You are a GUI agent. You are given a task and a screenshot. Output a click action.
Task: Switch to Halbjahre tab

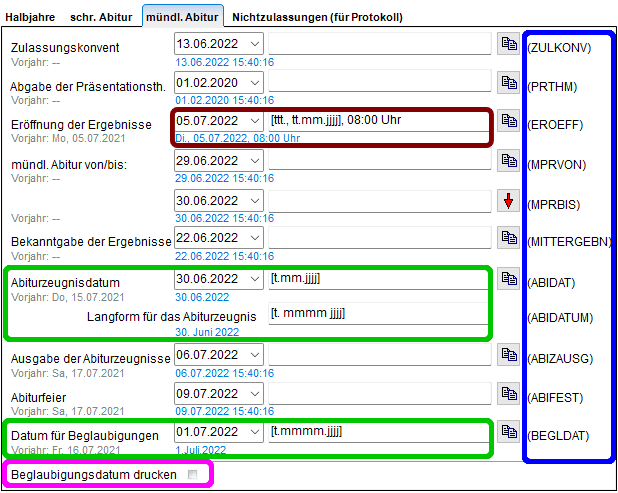[33, 17]
